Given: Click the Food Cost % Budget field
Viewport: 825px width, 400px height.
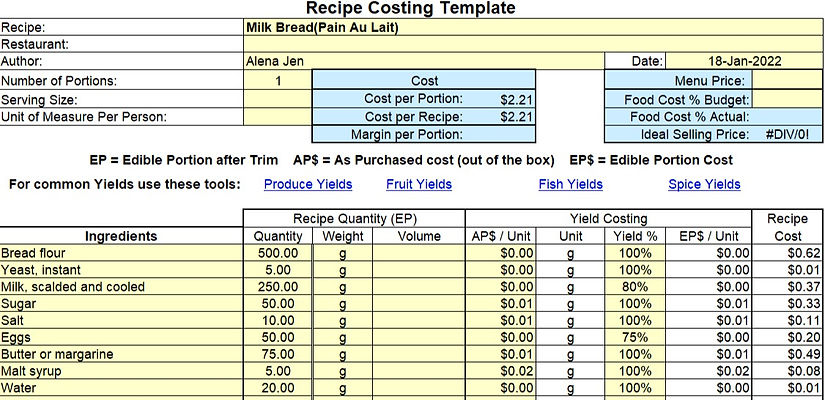Looking at the screenshot, I should 786,99.
